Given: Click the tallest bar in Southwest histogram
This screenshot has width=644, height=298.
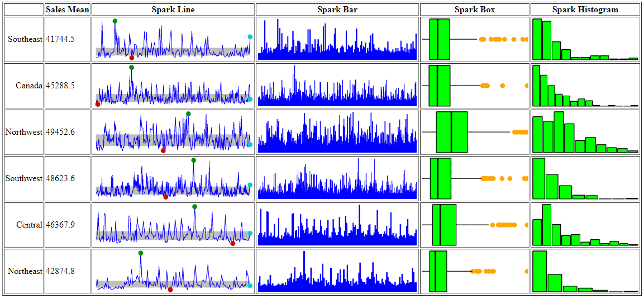Looking at the screenshot, I should pyautogui.click(x=538, y=179).
